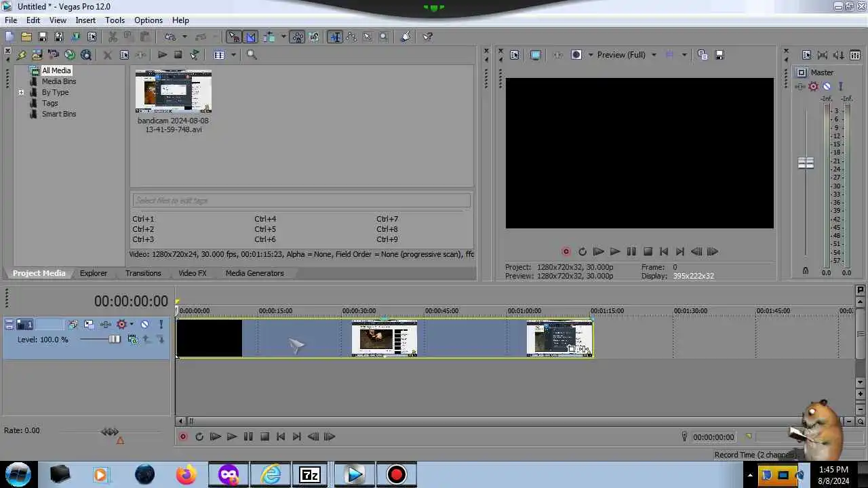868x488 pixels.
Task: Click the Select files to edit tags field
Action: (x=301, y=201)
